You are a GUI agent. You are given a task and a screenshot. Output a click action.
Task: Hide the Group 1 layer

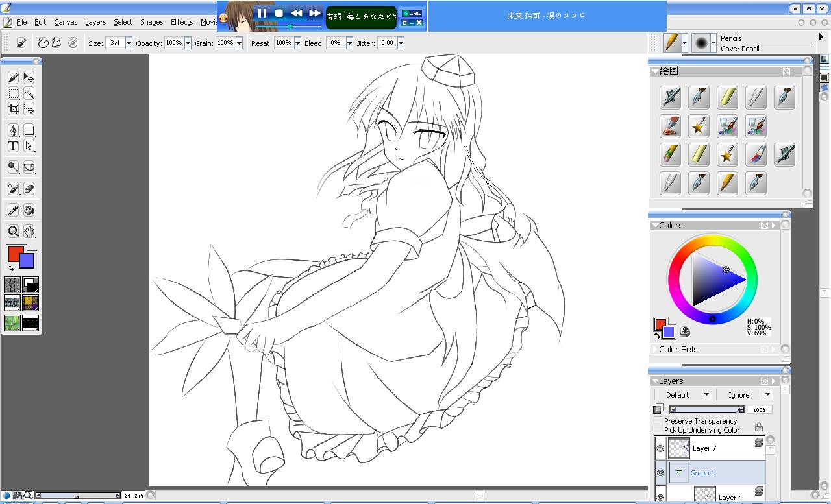tap(660, 473)
